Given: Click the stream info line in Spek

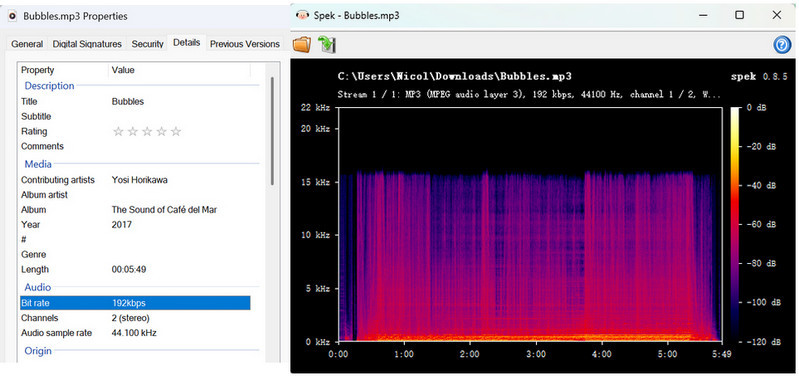Looking at the screenshot, I should [529, 95].
